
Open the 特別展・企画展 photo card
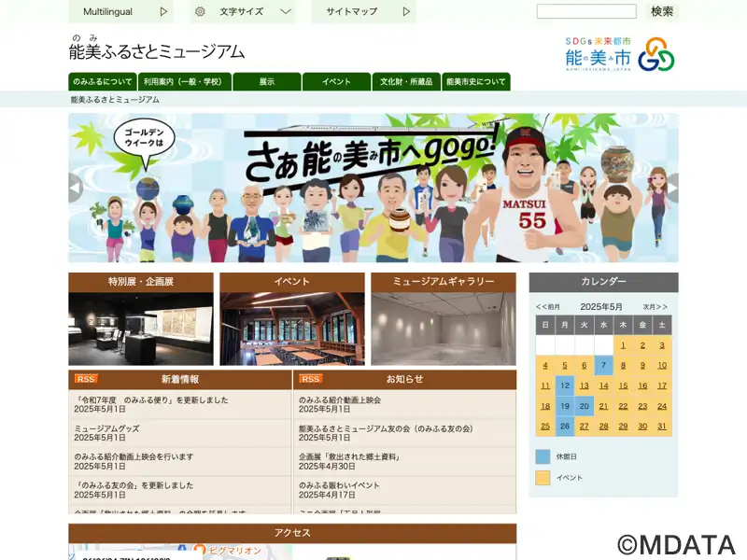click(141, 319)
